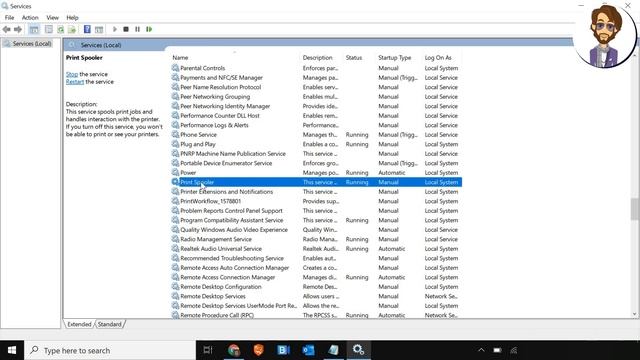Click the Windows Start button
Image resolution: width=640 pixels, height=360 pixels.
12,350
